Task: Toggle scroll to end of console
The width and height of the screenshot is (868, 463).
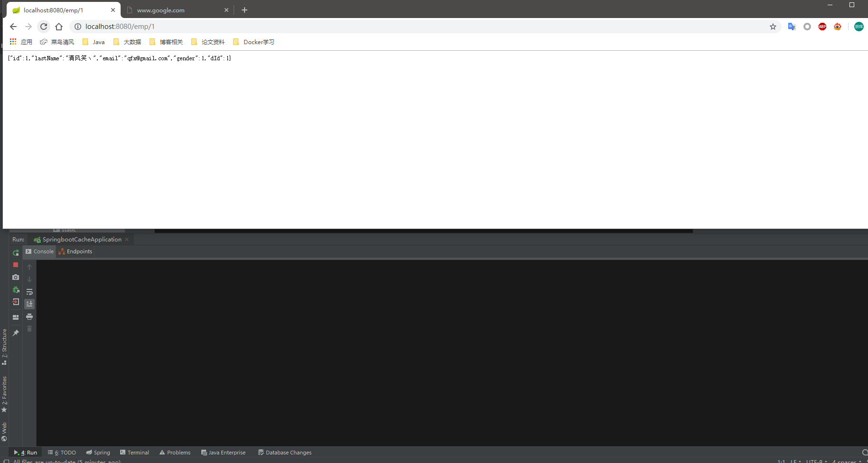Action: click(x=29, y=304)
